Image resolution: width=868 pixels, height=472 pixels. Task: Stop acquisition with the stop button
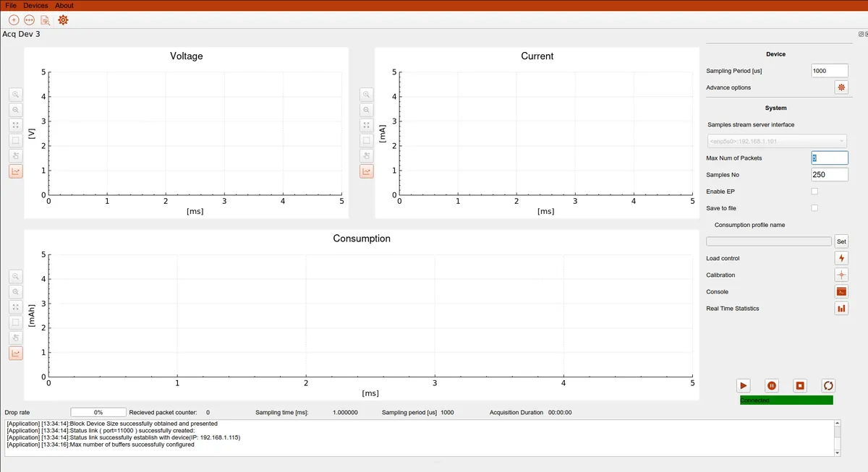pyautogui.click(x=800, y=386)
